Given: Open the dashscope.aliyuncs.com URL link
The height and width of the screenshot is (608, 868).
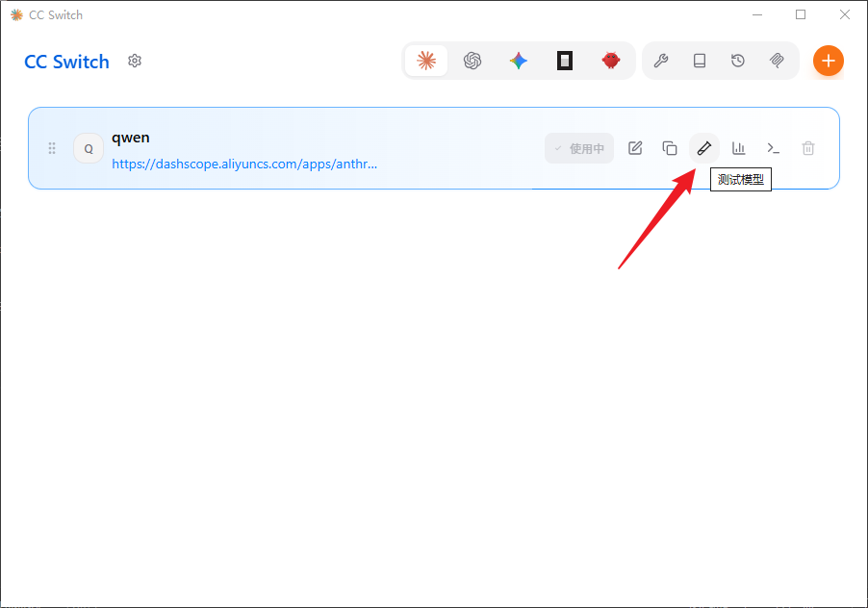Looking at the screenshot, I should coord(244,164).
